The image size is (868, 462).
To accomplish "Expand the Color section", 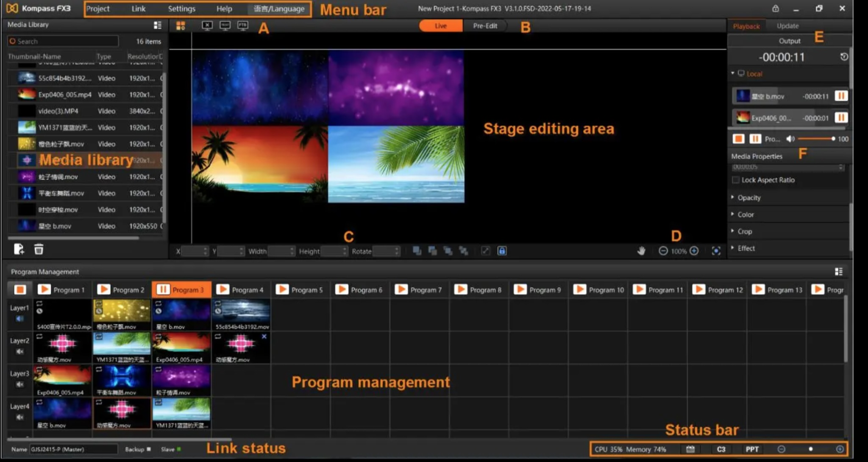I will coord(746,214).
